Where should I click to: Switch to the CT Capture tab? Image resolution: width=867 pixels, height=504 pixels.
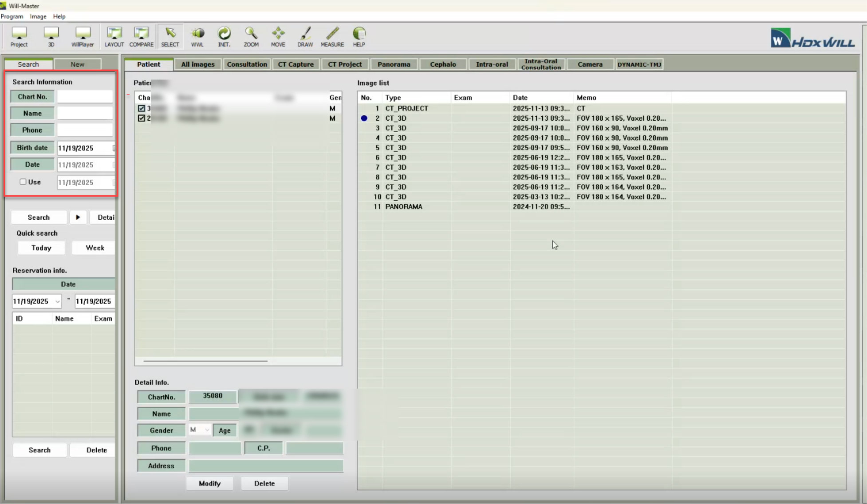pos(296,64)
